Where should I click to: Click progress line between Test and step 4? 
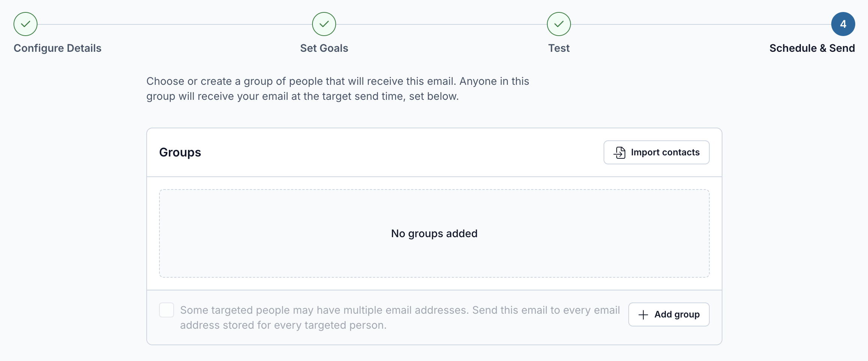point(701,24)
